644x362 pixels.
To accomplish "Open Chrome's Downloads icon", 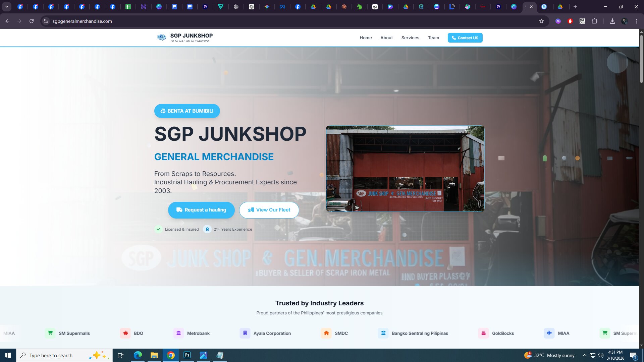I will (612, 21).
